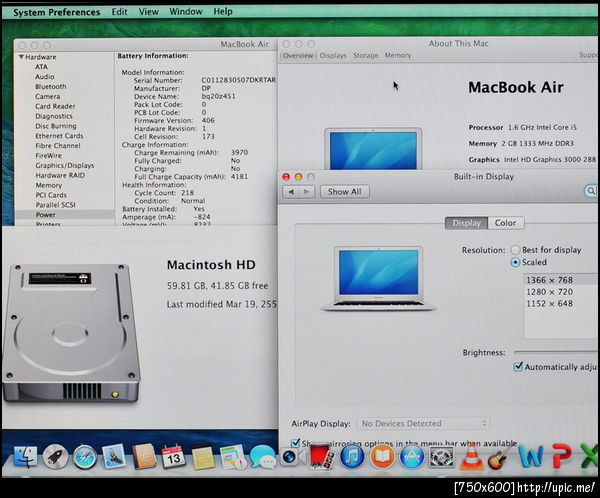Select Audio in Hardware sidebar
600x498 pixels.
(x=44, y=77)
